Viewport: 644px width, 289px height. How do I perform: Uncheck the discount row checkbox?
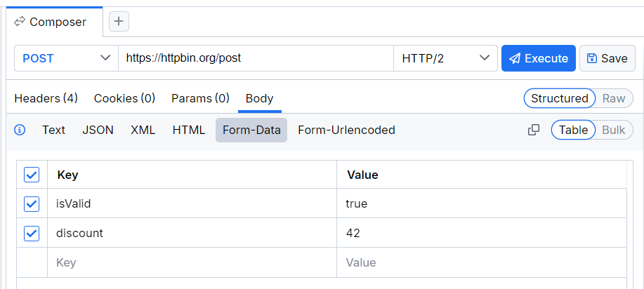click(32, 234)
